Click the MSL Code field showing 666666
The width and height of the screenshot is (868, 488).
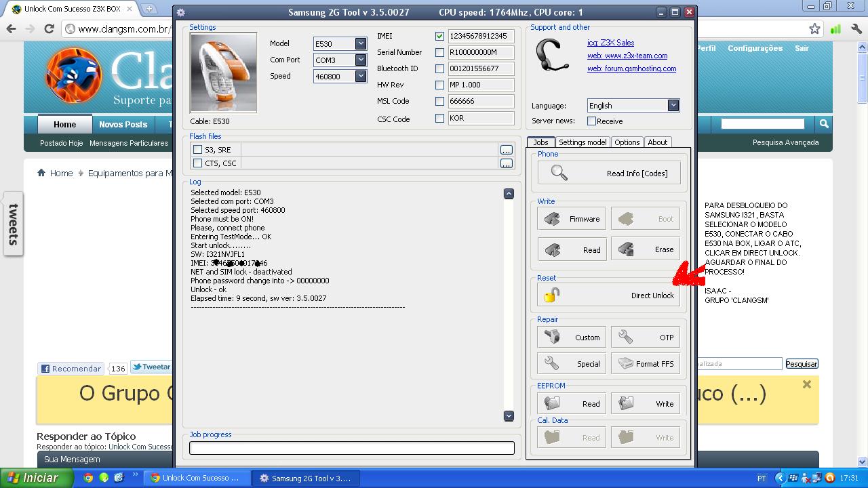481,101
